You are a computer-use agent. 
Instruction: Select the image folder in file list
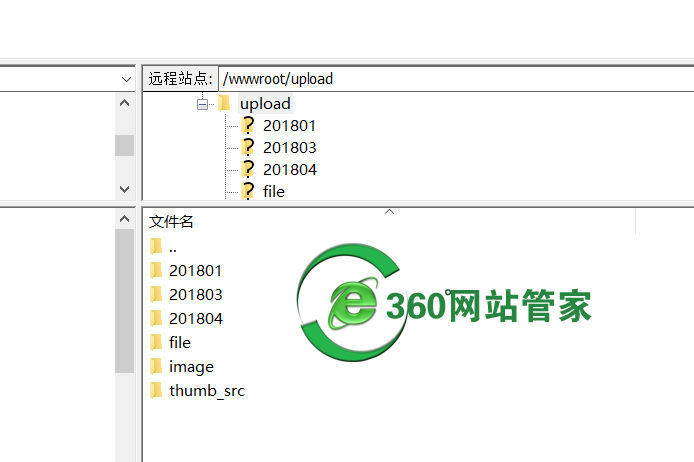(x=191, y=366)
